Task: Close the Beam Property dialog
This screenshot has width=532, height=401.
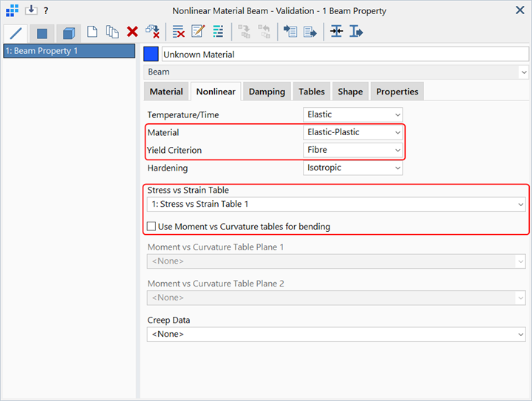Action: [x=519, y=10]
